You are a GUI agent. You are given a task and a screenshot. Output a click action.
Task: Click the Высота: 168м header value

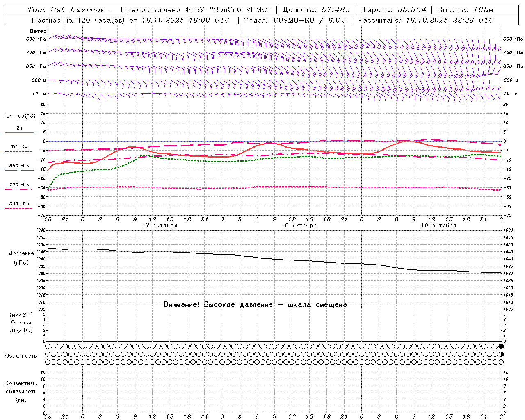(x=465, y=10)
